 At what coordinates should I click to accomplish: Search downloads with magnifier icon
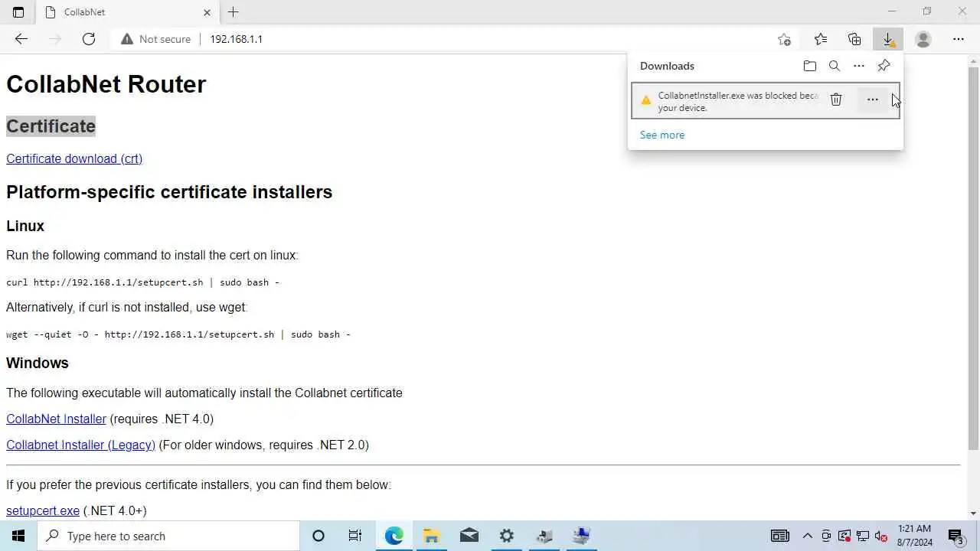click(835, 66)
